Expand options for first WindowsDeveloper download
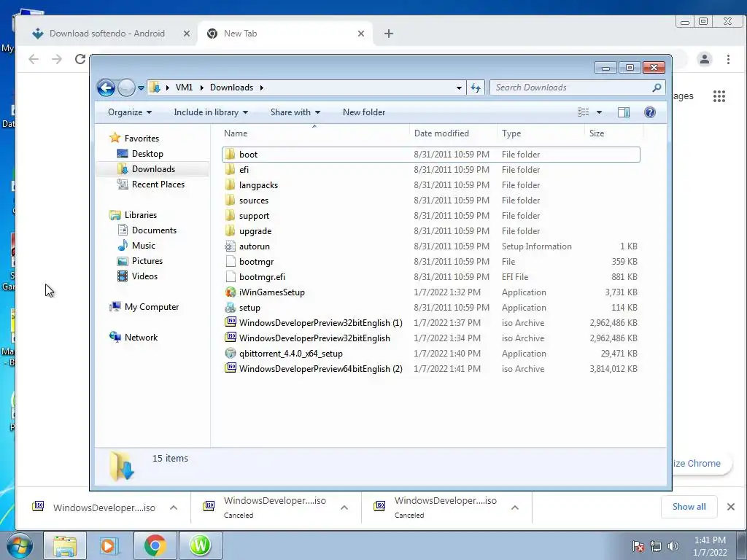The width and height of the screenshot is (747, 560). coord(174,507)
